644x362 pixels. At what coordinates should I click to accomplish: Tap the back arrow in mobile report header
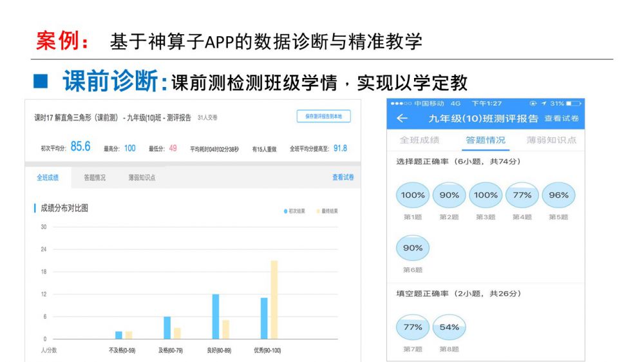(x=402, y=119)
